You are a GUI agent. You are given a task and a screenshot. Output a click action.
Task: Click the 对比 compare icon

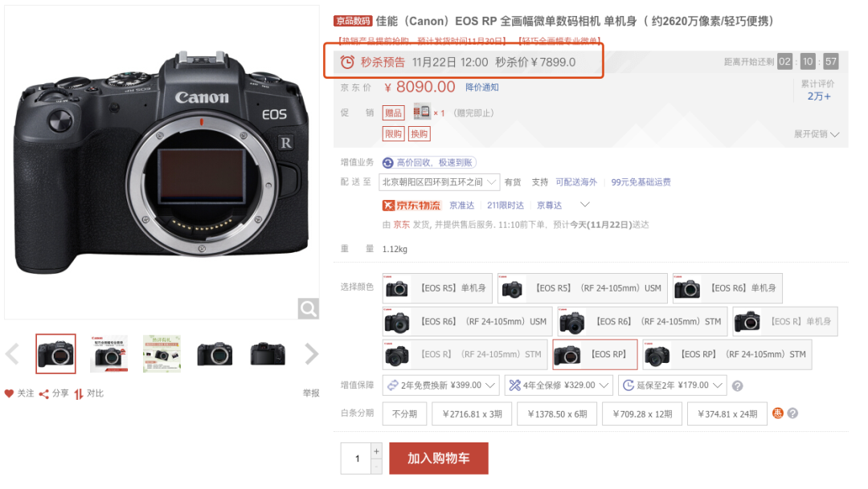pyautogui.click(x=79, y=394)
